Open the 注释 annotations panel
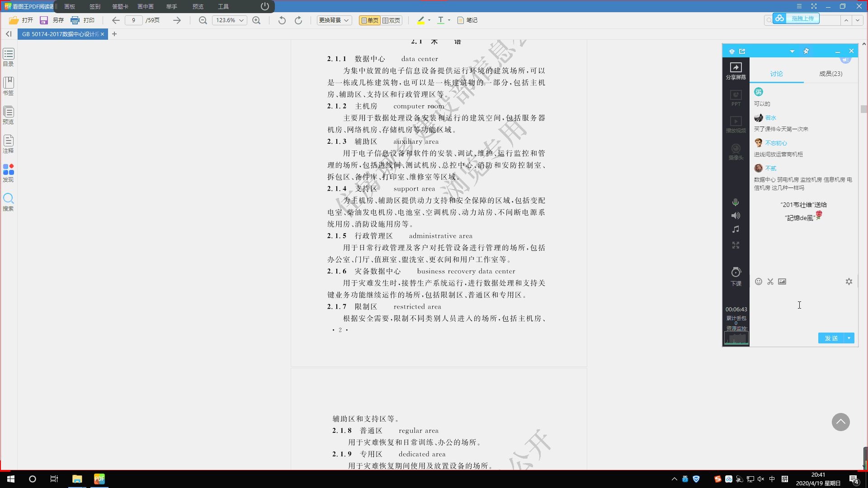Image resolution: width=868 pixels, height=488 pixels. tap(9, 144)
